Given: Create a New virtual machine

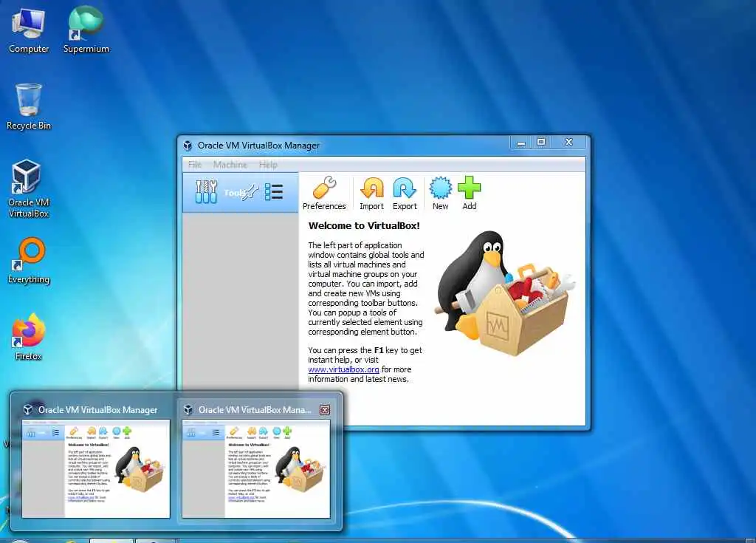Looking at the screenshot, I should click(440, 194).
